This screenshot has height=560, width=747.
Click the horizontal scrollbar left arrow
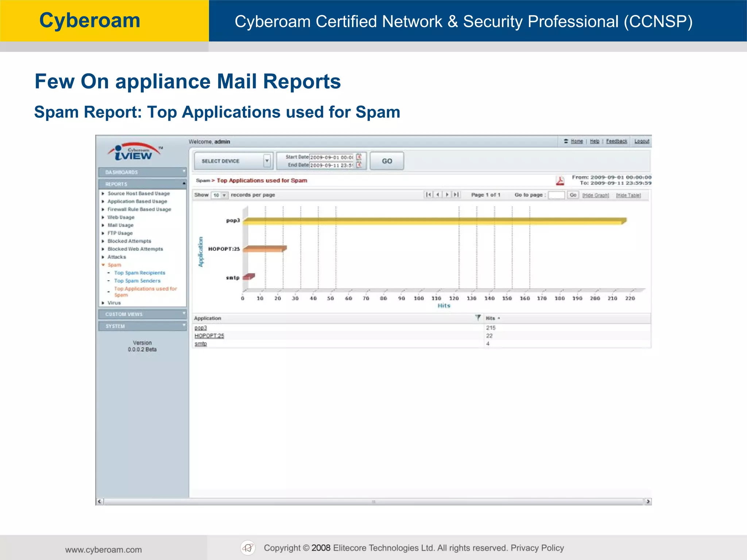(x=100, y=502)
